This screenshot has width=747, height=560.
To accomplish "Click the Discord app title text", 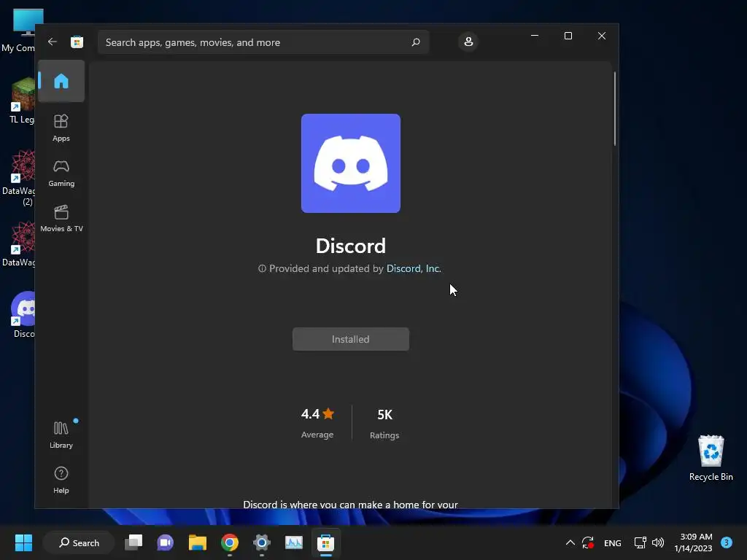I will pyautogui.click(x=351, y=246).
